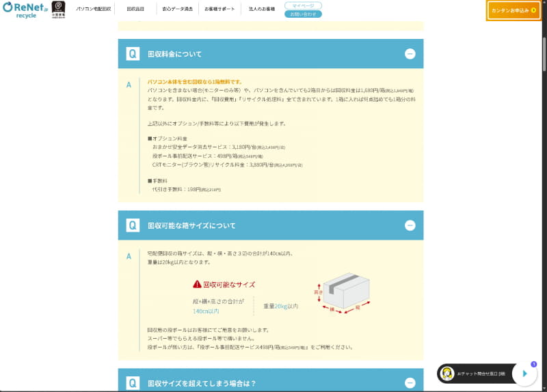Click 140cm以内 blue text
The width and height of the screenshot is (547, 392).
coord(206,311)
